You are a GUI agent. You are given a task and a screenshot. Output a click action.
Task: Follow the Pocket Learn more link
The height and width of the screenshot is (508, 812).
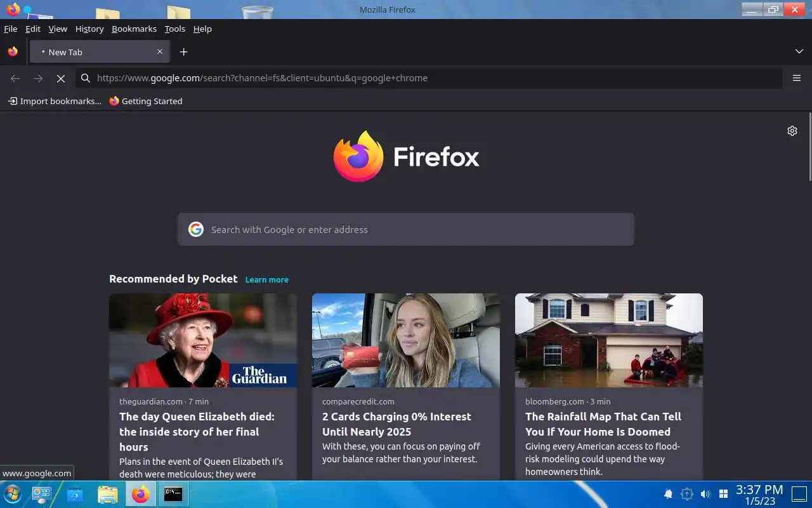pos(267,279)
